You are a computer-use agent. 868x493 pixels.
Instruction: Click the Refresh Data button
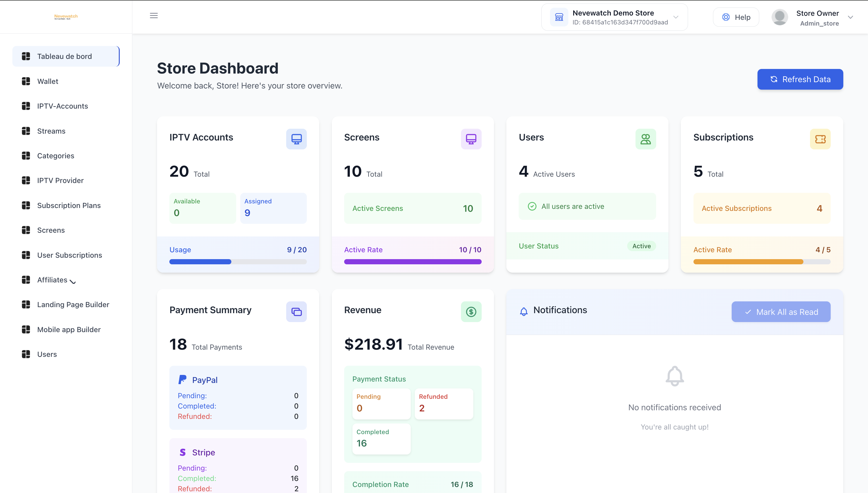pyautogui.click(x=800, y=79)
